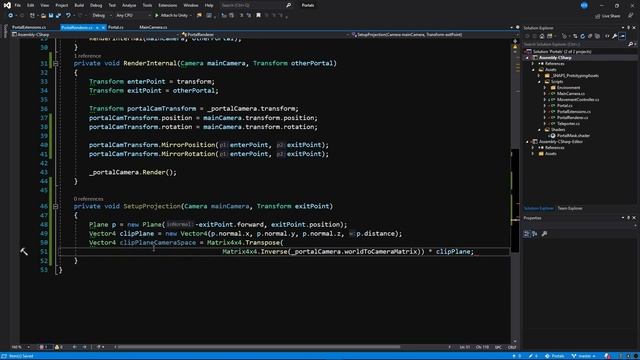Click the screwdriver quick actions icon at line 51
Screen dimensions: 640x360
tap(24, 252)
